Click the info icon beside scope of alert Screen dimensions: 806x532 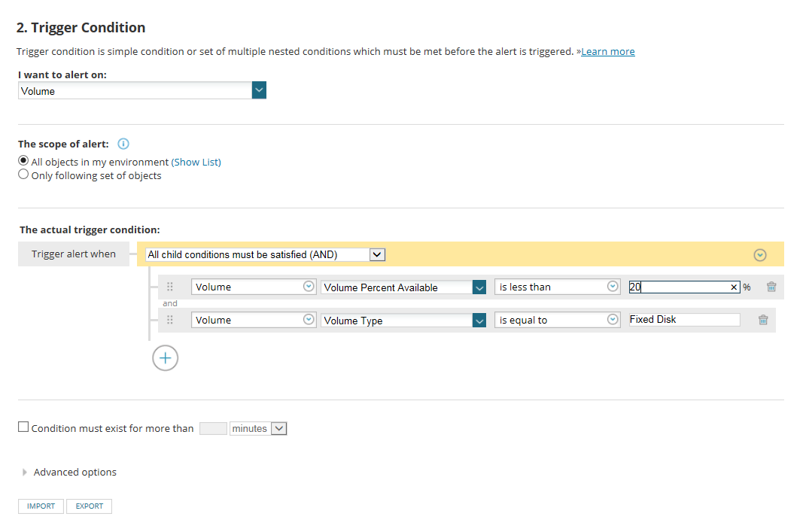click(123, 144)
